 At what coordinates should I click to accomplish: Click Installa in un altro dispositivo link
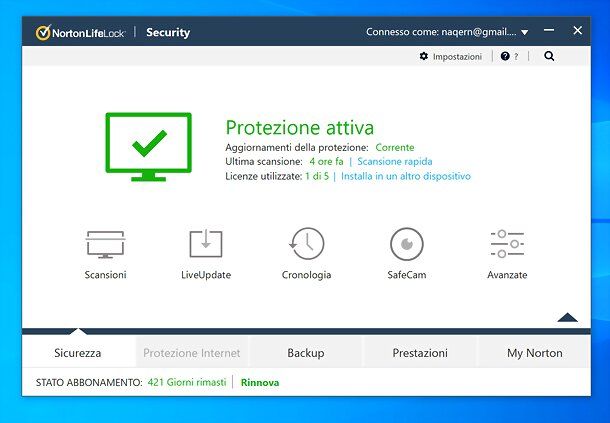406,176
